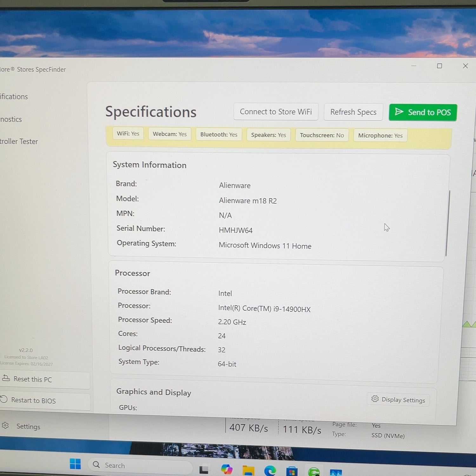
Task: Click Connect to Store WiFi button
Action: tap(276, 112)
